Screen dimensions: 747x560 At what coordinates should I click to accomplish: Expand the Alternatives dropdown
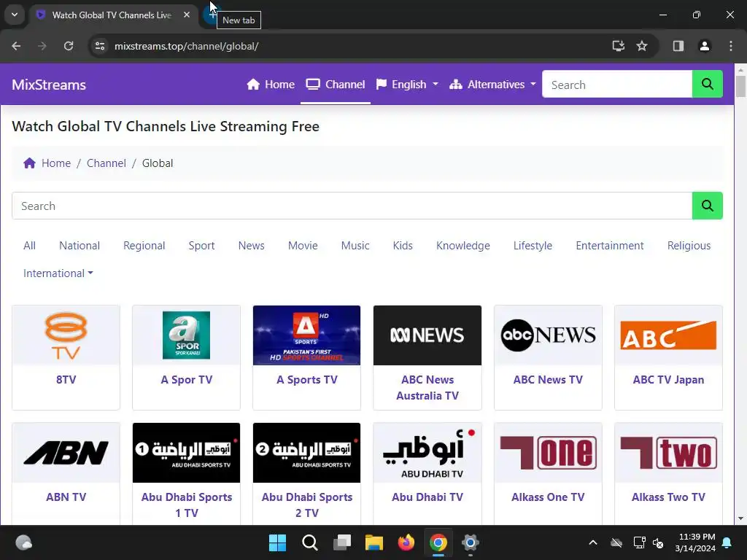tap(492, 85)
